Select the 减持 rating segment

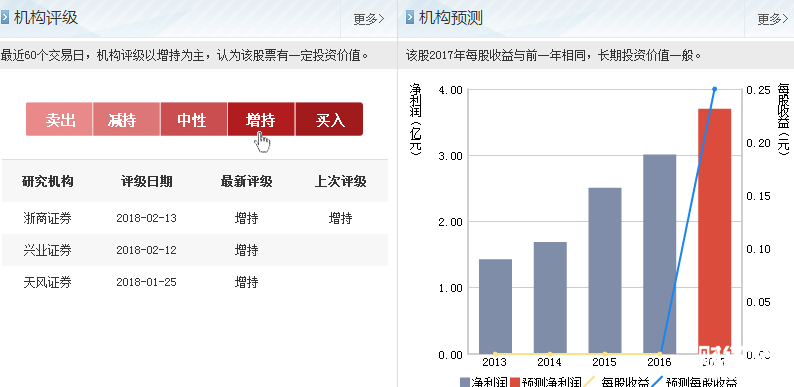[127, 120]
